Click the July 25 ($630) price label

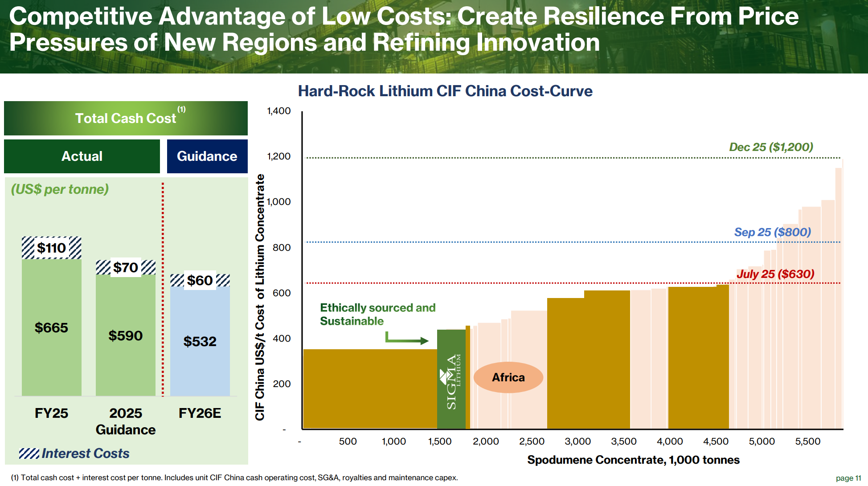coord(775,274)
